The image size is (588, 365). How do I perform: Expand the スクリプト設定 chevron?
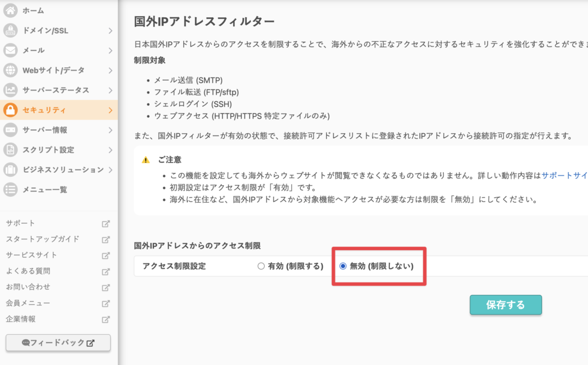(110, 150)
